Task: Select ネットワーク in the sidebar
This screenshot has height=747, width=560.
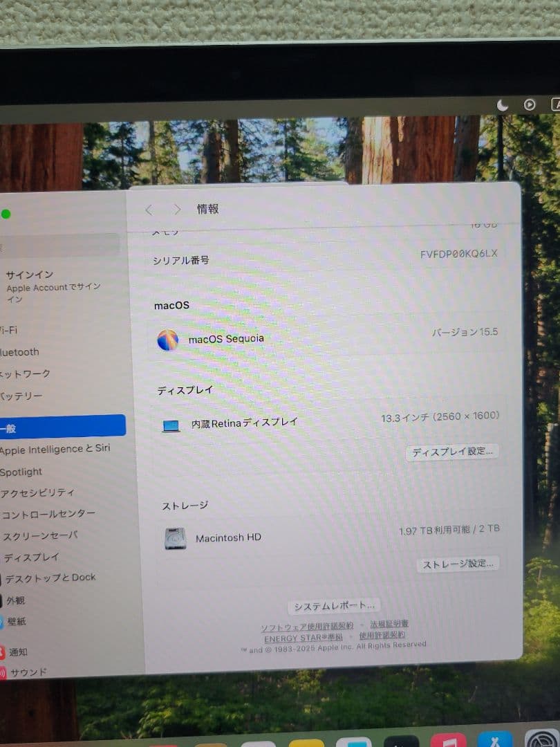Action: (25, 374)
